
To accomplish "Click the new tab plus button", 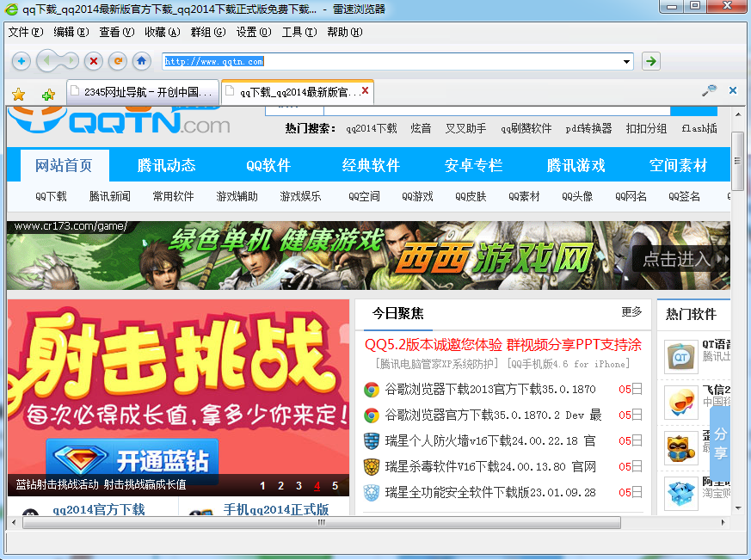I will 21,61.
